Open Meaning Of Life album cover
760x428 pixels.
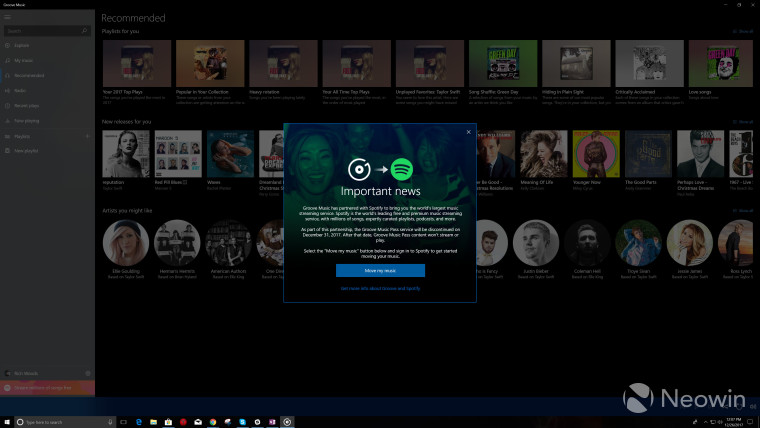click(544, 154)
